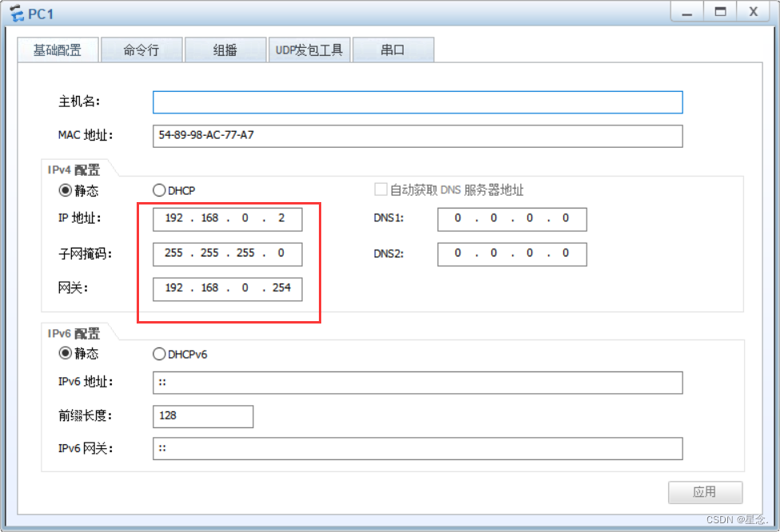Image resolution: width=780 pixels, height=532 pixels.
Task: Click the 网关 field 192.168.0.254
Action: (x=227, y=289)
